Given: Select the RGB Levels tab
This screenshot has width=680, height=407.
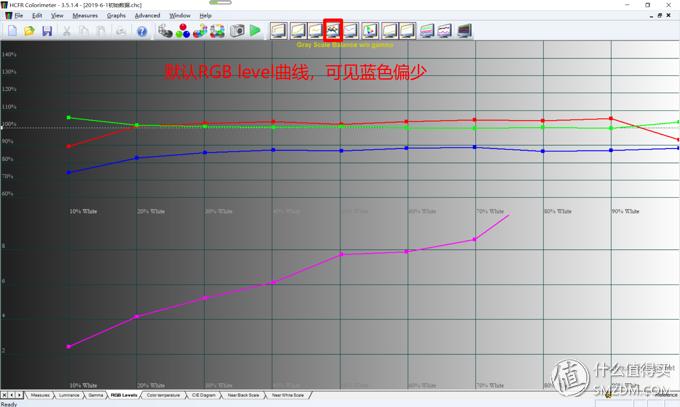Looking at the screenshot, I should [x=124, y=395].
